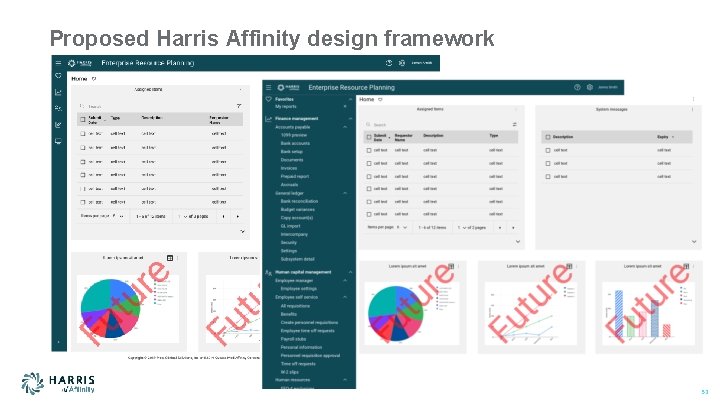The width and height of the screenshot is (720, 405).
Task: Open column settings icon in front Assigned items
Action: click(515, 124)
